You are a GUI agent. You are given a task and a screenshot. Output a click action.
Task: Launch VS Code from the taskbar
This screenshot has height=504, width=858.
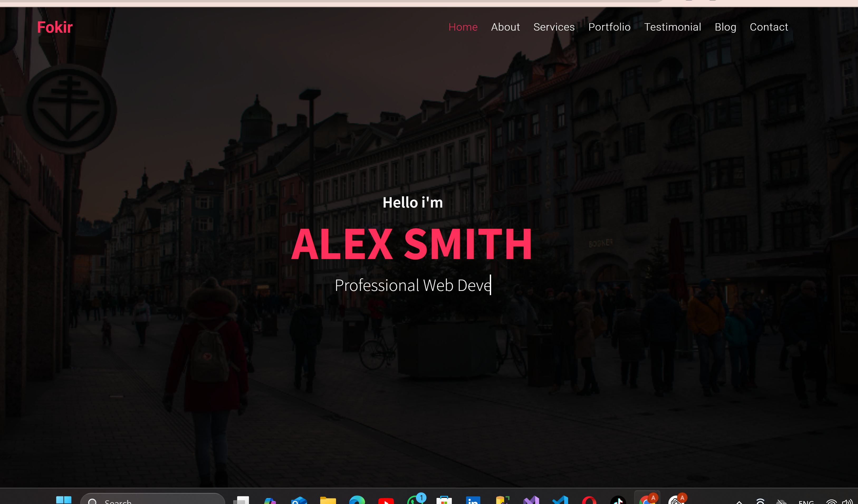pyautogui.click(x=560, y=500)
